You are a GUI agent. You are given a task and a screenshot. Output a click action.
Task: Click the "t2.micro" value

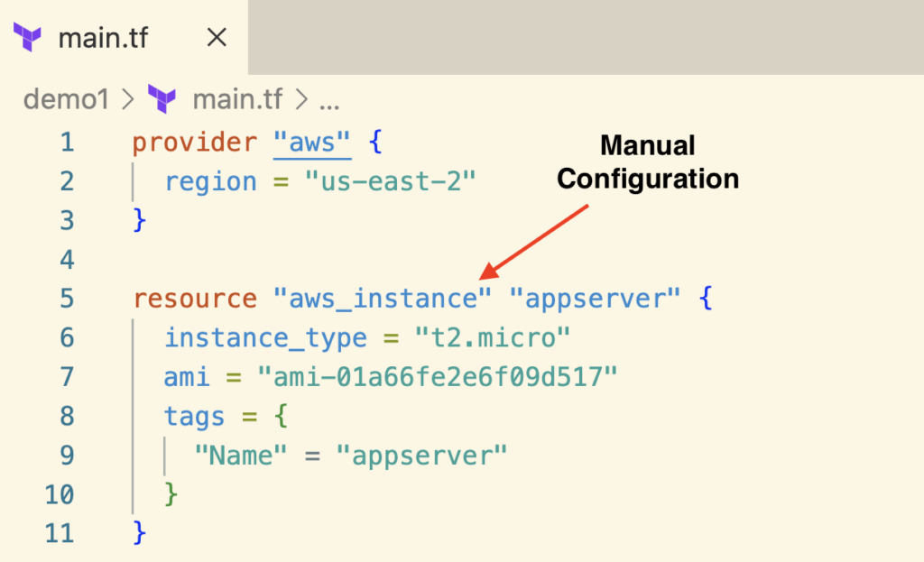click(493, 338)
